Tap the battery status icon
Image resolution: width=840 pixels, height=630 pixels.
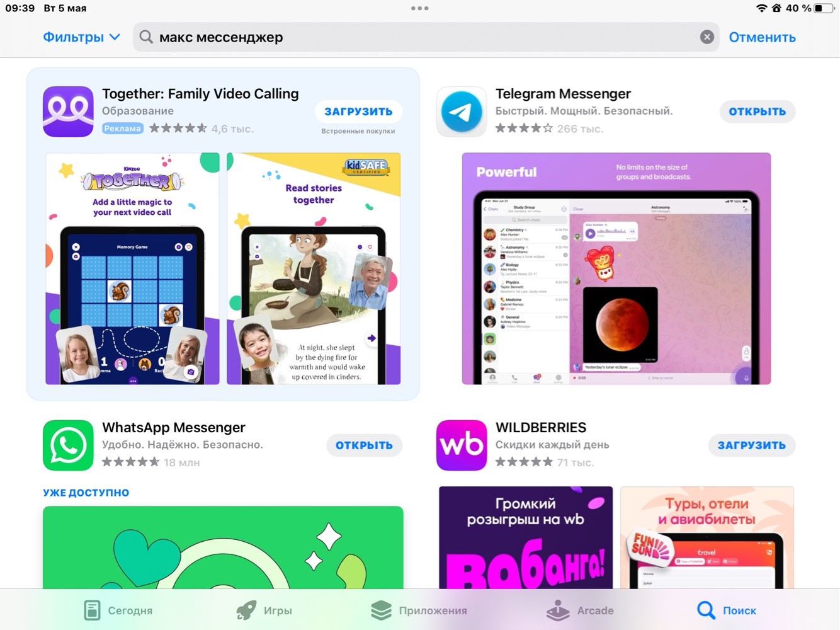[x=823, y=8]
